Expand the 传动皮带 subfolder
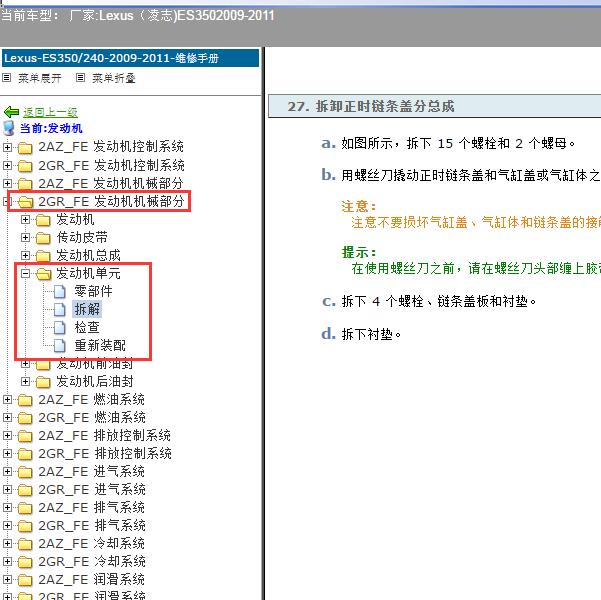Screen dimensions: 601x600 pyautogui.click(x=25, y=237)
